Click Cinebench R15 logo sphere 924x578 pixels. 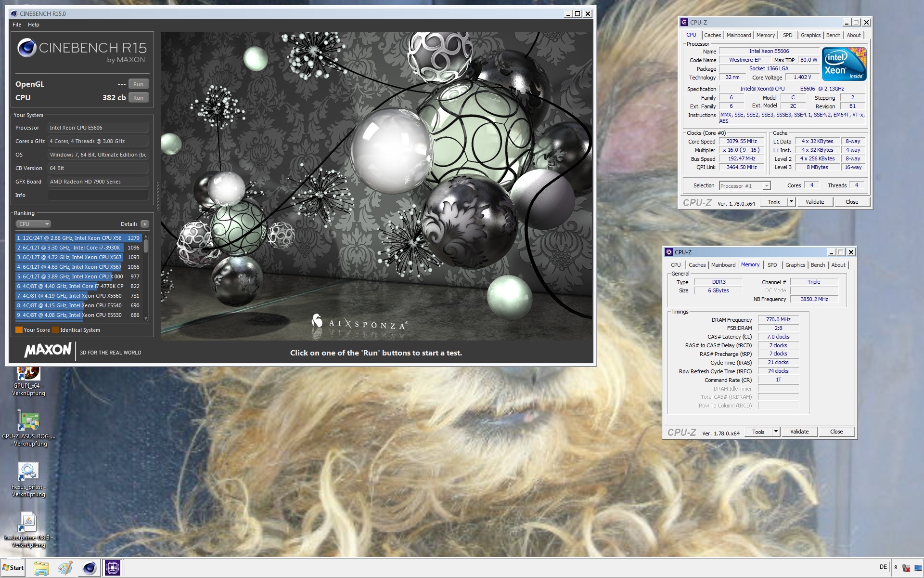point(27,48)
